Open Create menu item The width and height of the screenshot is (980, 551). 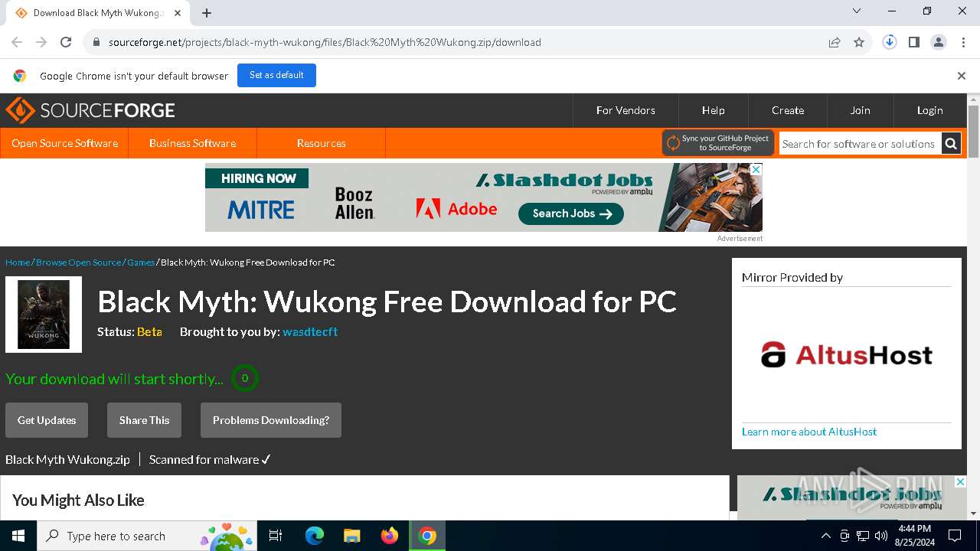pyautogui.click(x=788, y=111)
